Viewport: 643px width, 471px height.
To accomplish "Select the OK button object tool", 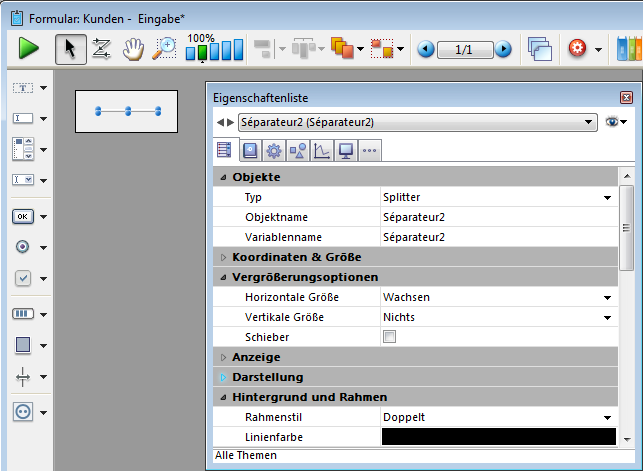I will click(23, 215).
